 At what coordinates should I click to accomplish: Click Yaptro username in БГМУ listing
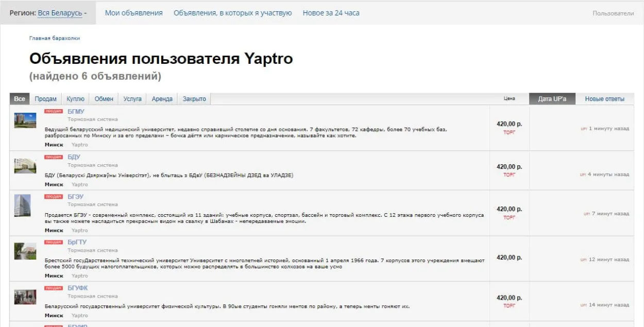[80, 145]
